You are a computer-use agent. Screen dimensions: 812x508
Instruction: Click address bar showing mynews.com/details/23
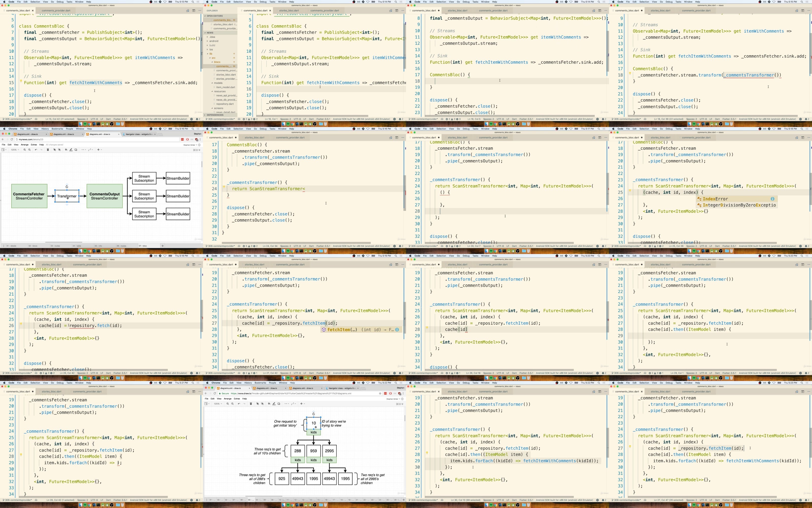pyautogui.click(x=97, y=139)
